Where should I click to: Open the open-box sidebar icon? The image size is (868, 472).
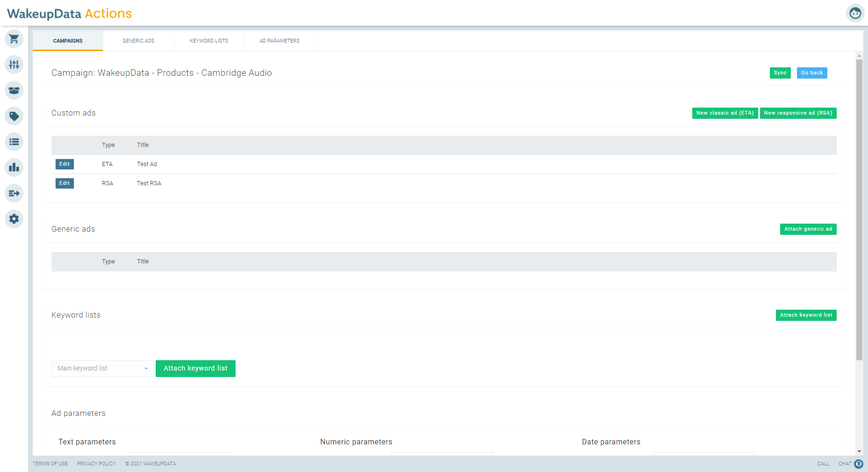[14, 90]
